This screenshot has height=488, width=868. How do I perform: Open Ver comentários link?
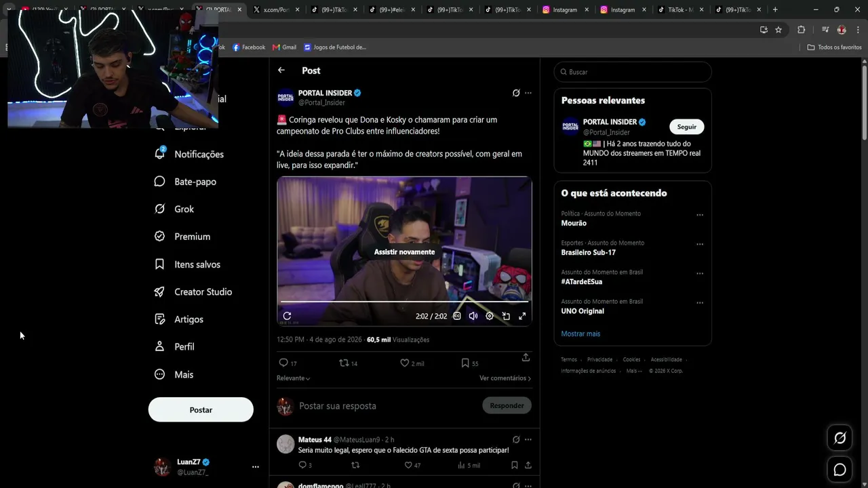click(505, 378)
